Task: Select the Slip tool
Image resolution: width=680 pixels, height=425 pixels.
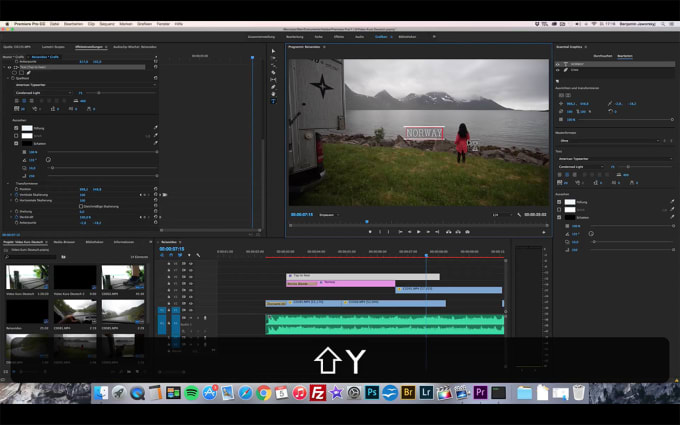Action: click(273, 80)
